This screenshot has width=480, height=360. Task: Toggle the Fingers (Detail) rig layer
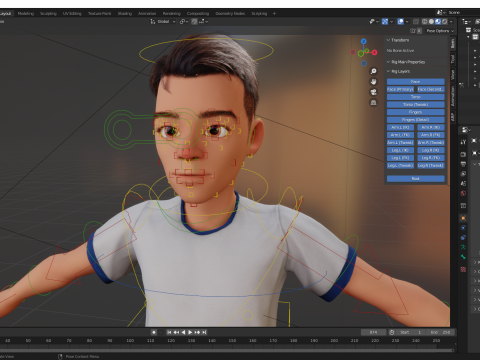416,120
